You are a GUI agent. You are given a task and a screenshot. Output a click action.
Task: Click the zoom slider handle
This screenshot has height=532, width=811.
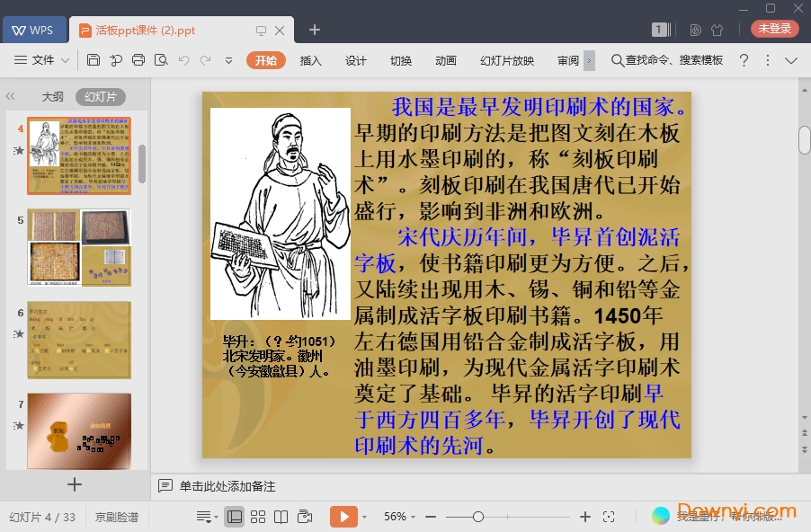click(478, 517)
